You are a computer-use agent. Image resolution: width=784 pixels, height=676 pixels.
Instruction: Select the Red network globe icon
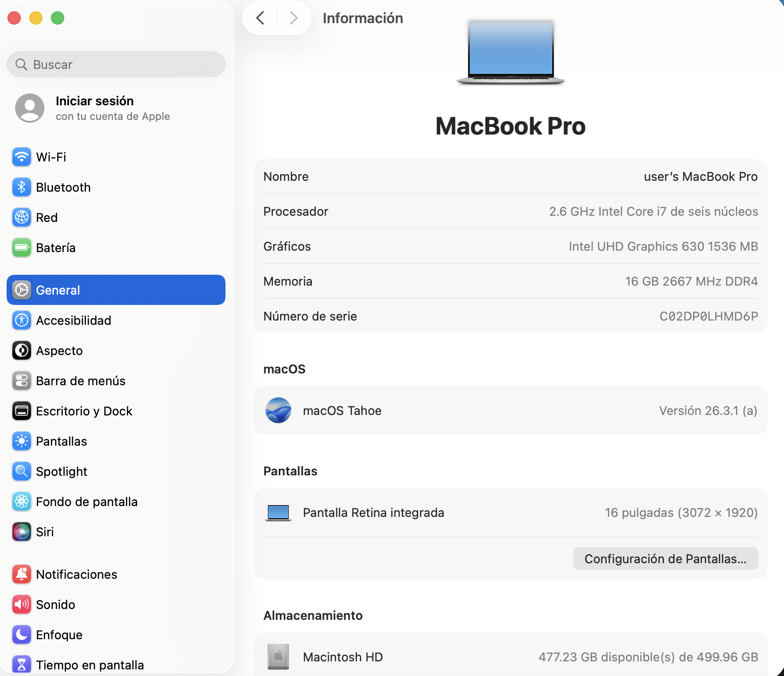[x=22, y=218]
